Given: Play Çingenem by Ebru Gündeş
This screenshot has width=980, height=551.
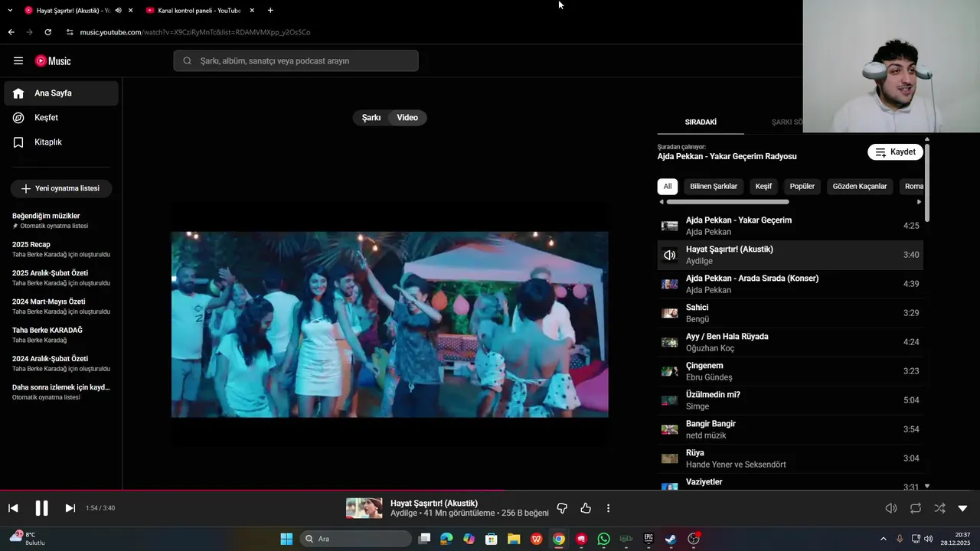Looking at the screenshot, I should (790, 371).
